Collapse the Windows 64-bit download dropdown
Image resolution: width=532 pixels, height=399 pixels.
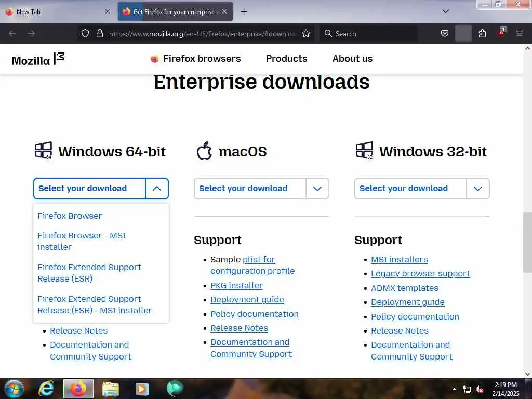coord(101,188)
